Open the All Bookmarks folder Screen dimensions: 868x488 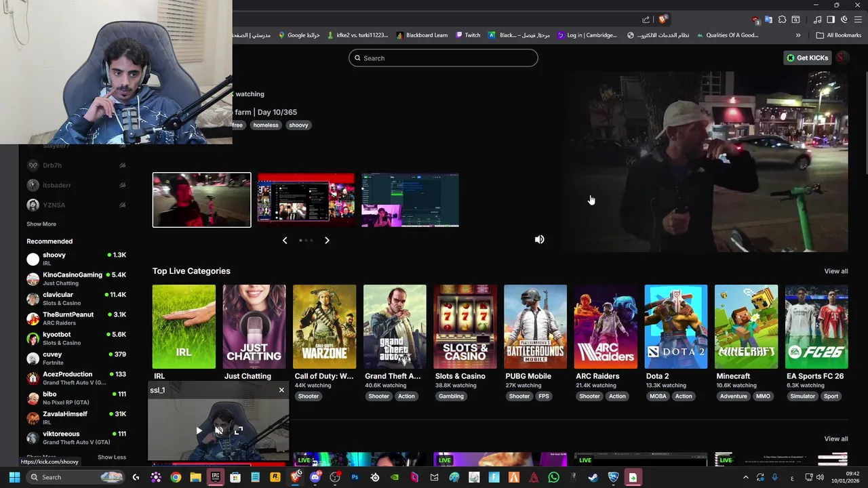coord(839,35)
